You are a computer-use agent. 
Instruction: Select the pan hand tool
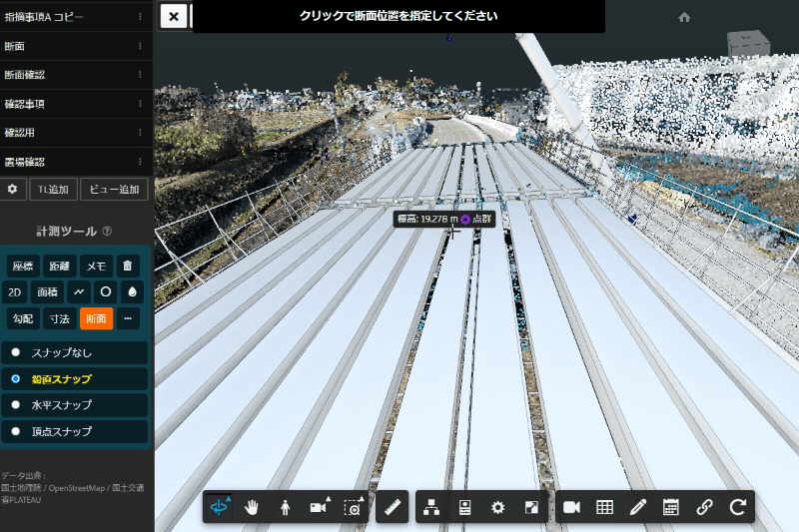252,507
